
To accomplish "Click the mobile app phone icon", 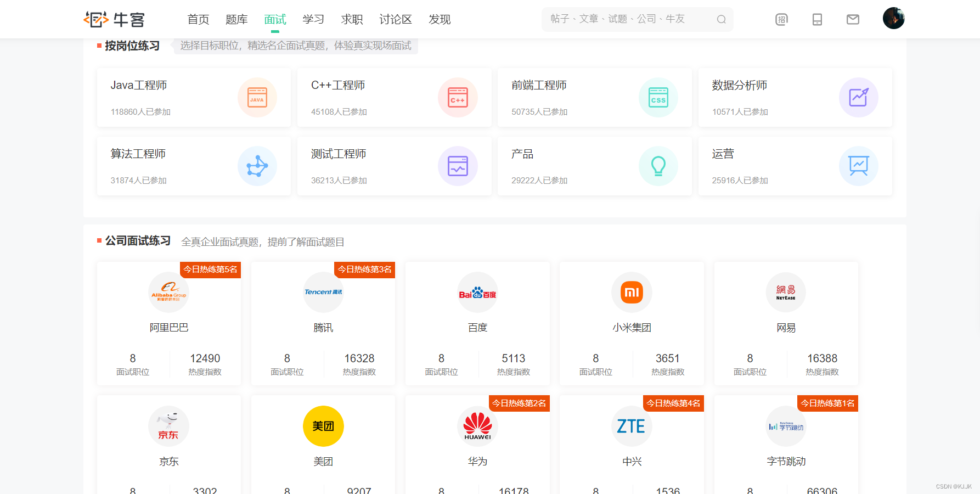I will tap(817, 20).
